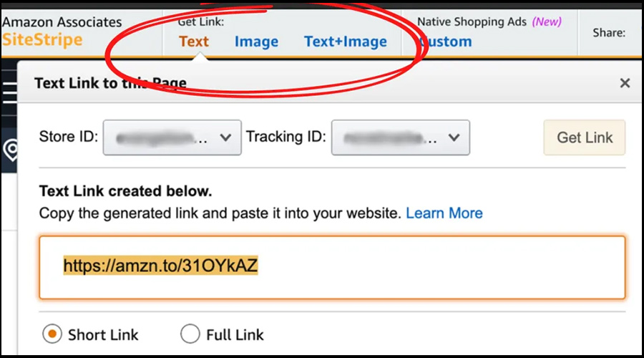
Task: Open the Store ID dropdown
Action: [x=172, y=137]
